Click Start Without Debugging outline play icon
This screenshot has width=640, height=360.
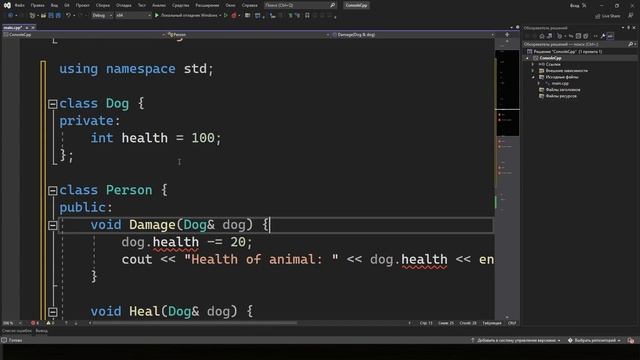coord(225,16)
